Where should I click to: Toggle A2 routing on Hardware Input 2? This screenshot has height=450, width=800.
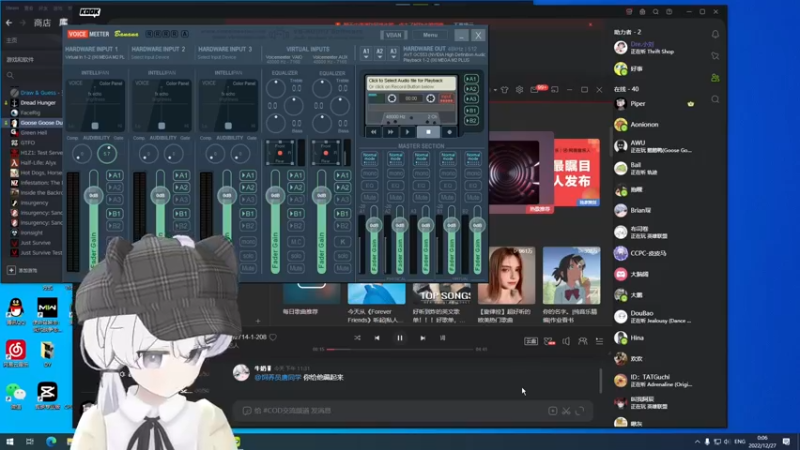[181, 187]
